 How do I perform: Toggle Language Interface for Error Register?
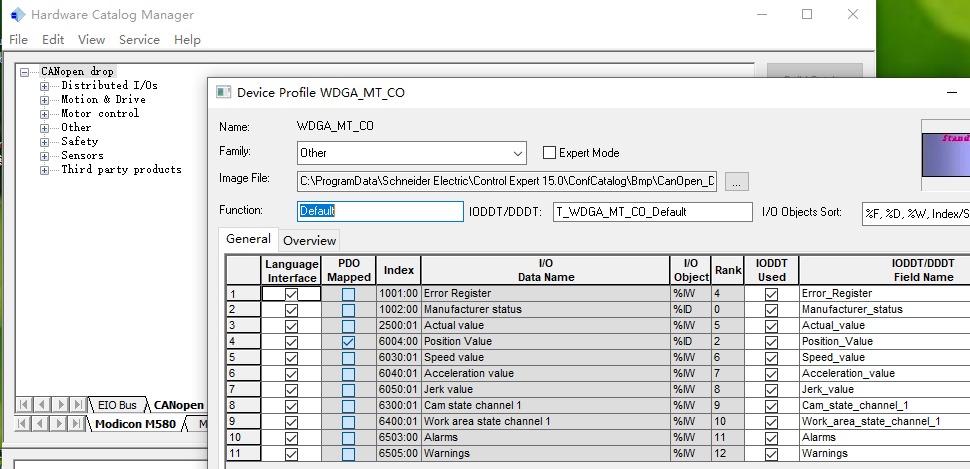tap(291, 294)
